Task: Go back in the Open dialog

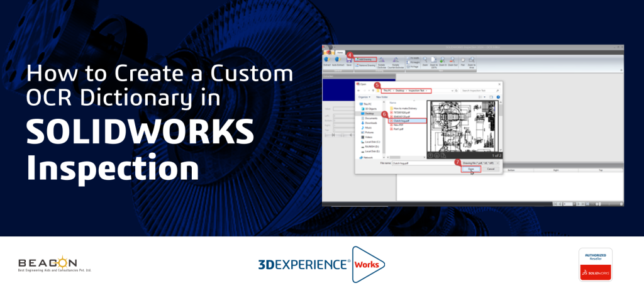Action: click(x=358, y=91)
